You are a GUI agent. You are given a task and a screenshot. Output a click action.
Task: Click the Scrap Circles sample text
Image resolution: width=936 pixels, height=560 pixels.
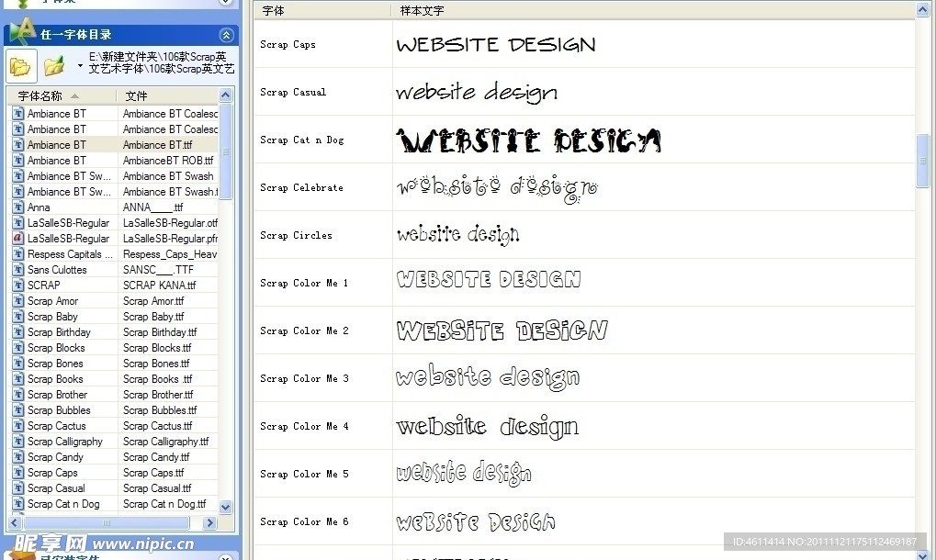(457, 235)
